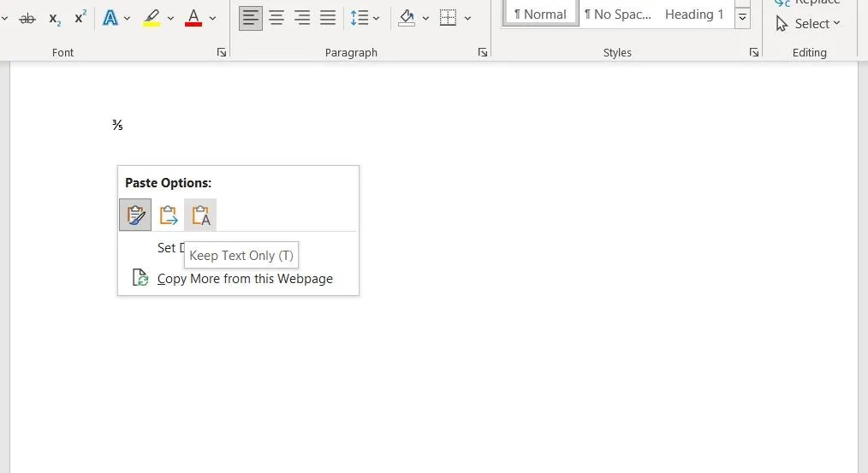
Task: Paste with Keep Text Only
Action: [200, 215]
